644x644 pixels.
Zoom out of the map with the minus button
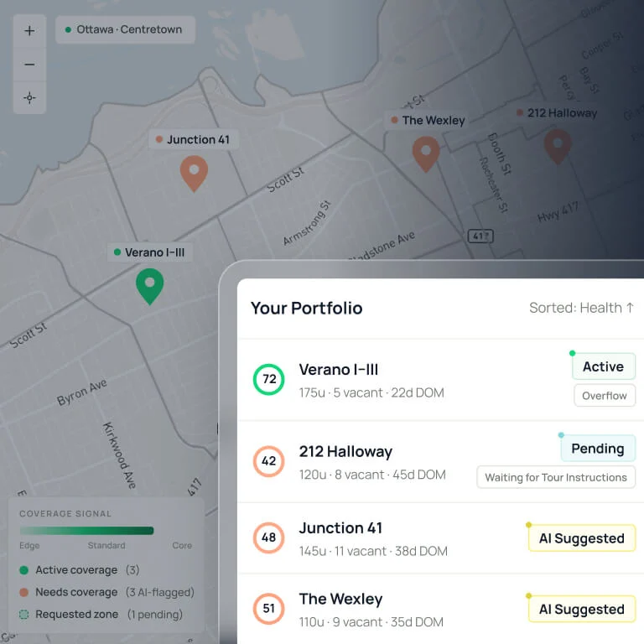click(x=29, y=65)
